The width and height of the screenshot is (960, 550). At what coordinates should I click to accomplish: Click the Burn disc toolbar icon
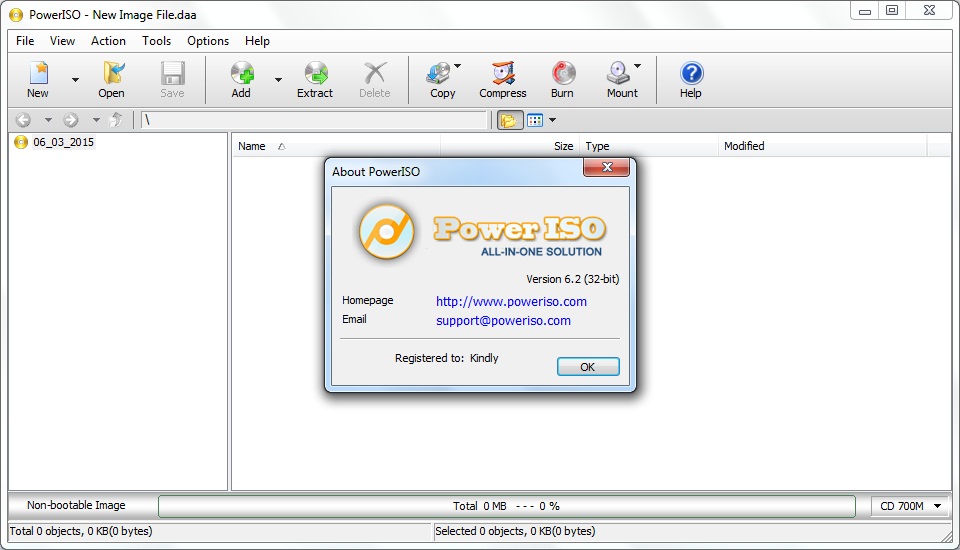click(x=562, y=78)
